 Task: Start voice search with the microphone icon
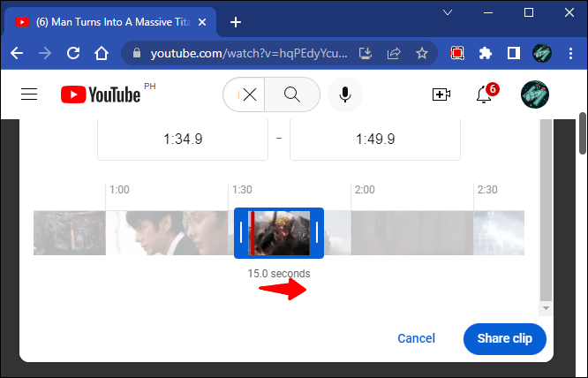pos(345,94)
